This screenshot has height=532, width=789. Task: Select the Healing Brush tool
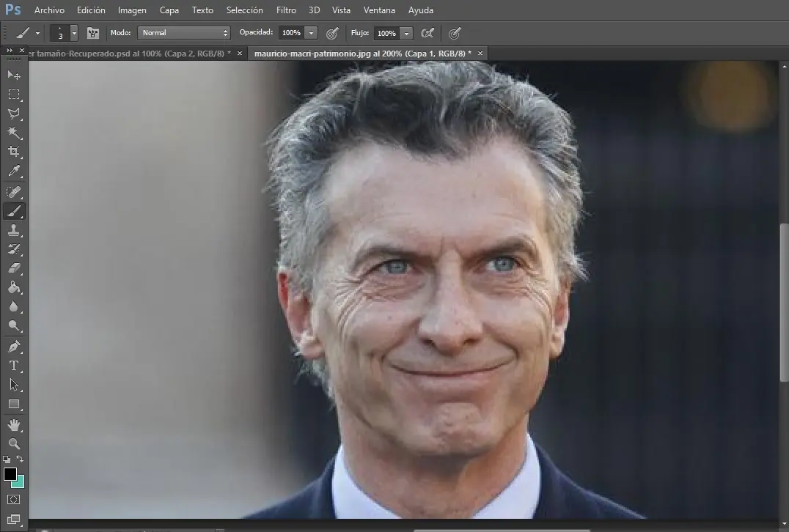click(x=14, y=191)
